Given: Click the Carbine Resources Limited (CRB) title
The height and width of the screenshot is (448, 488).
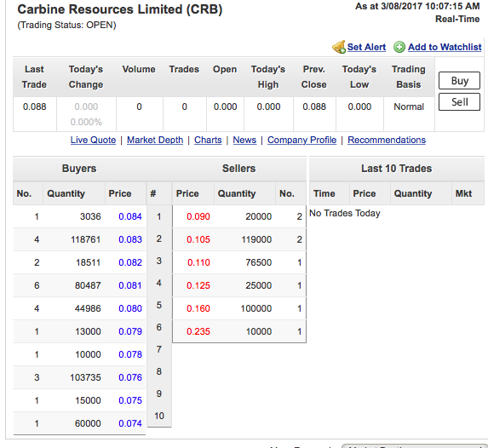Looking at the screenshot, I should click(x=120, y=9).
